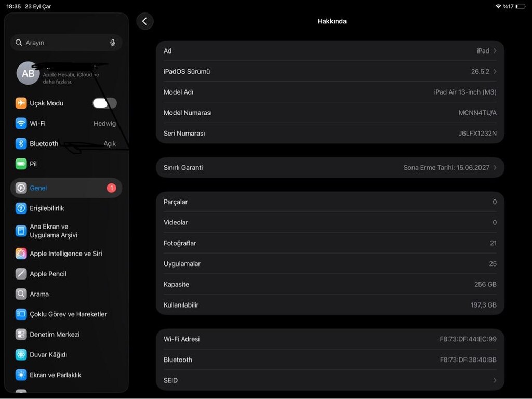Image resolution: width=532 pixels, height=399 pixels.
Task: Expand the Ad row chevron
Action: point(495,51)
